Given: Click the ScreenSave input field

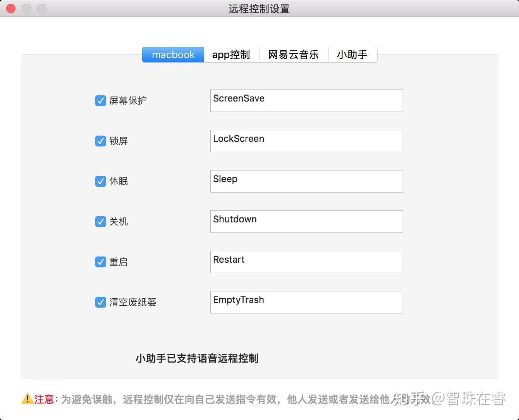Looking at the screenshot, I should coord(306,101).
